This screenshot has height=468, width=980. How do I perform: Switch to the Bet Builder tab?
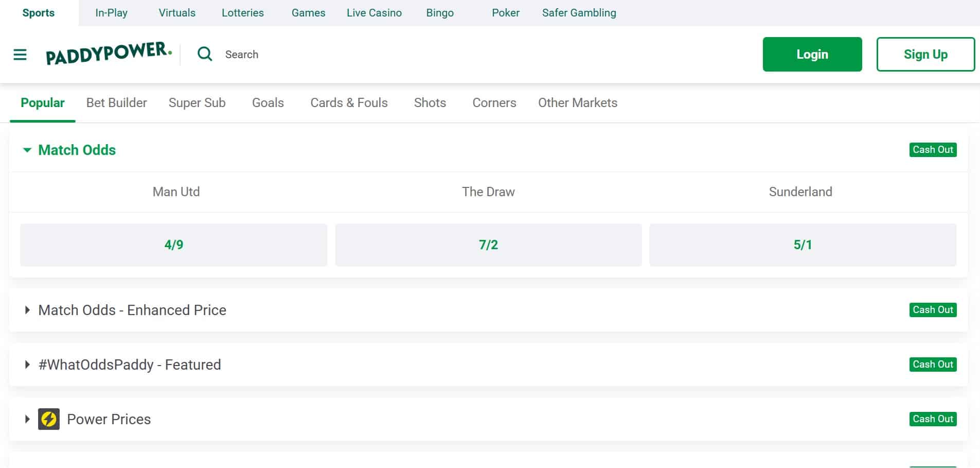pos(116,103)
